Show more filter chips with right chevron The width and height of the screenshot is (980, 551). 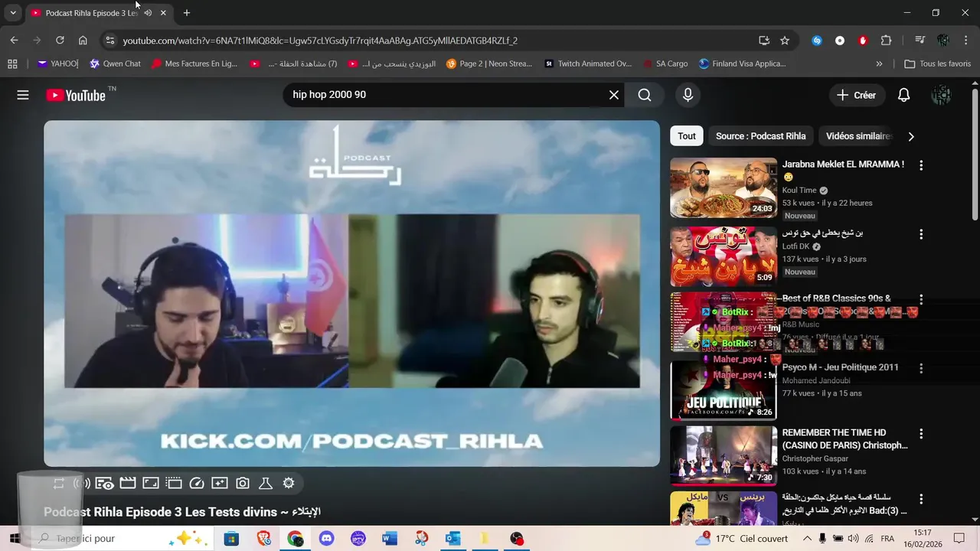point(910,136)
